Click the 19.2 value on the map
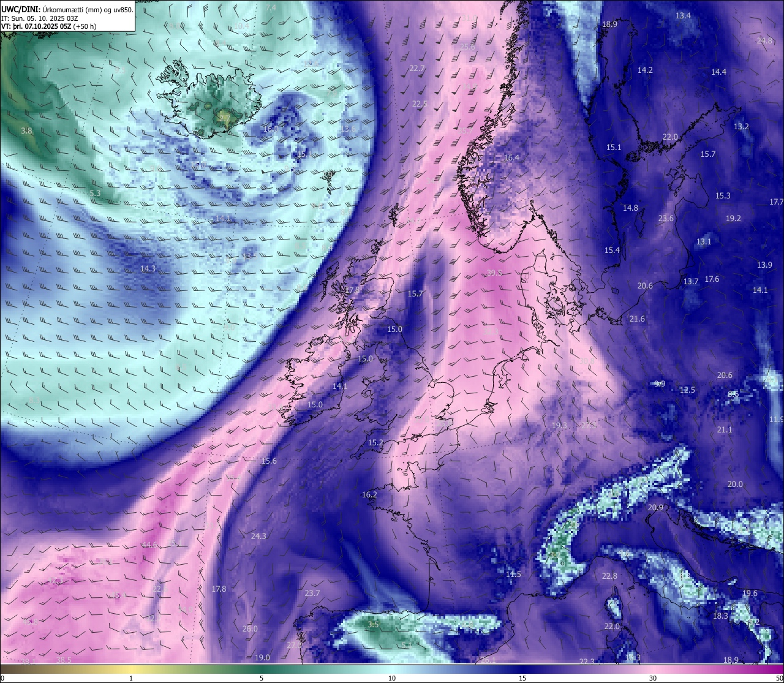The width and height of the screenshot is (784, 683). click(733, 218)
